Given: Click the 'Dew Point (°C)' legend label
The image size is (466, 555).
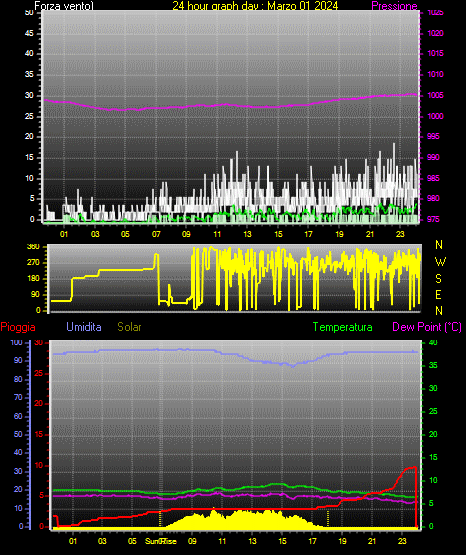Looking at the screenshot, I should tap(427, 327).
